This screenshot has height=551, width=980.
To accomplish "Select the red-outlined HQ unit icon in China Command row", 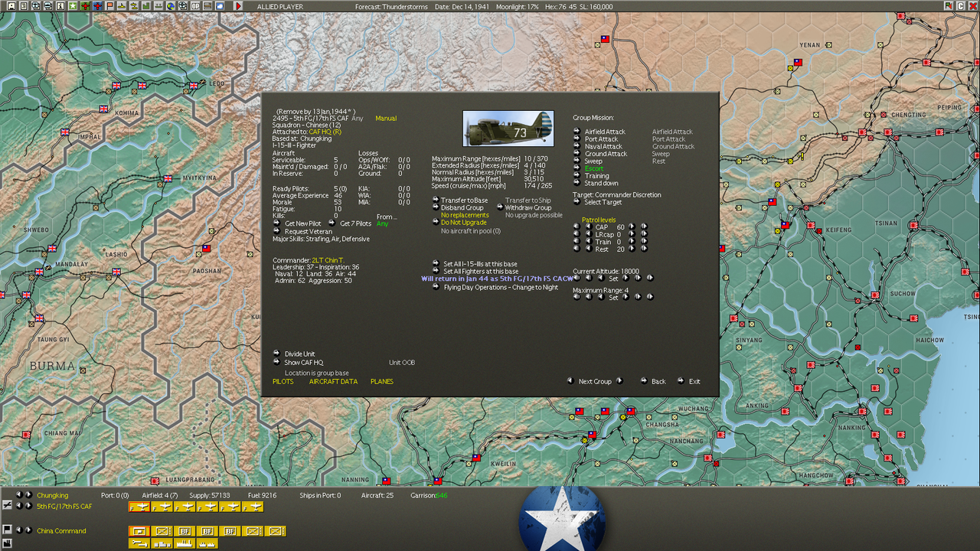I will click(139, 530).
